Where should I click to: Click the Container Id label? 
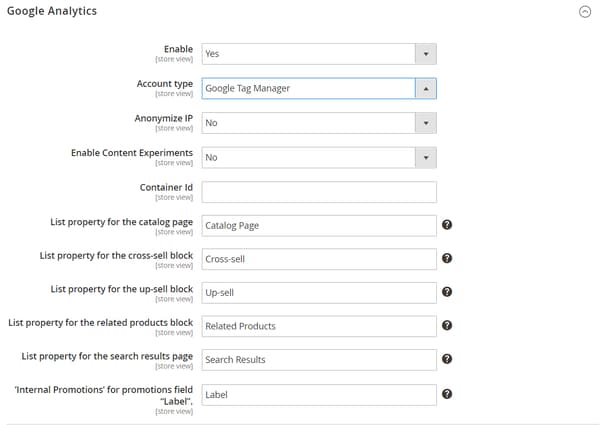point(166,187)
